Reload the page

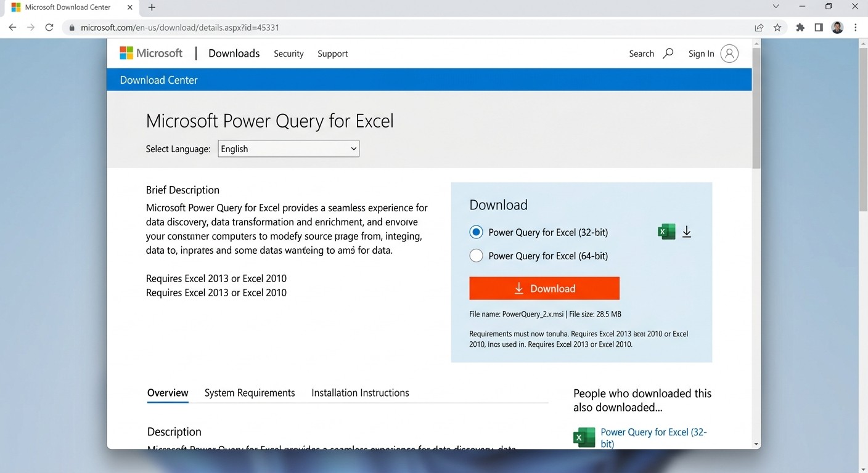pyautogui.click(x=49, y=28)
